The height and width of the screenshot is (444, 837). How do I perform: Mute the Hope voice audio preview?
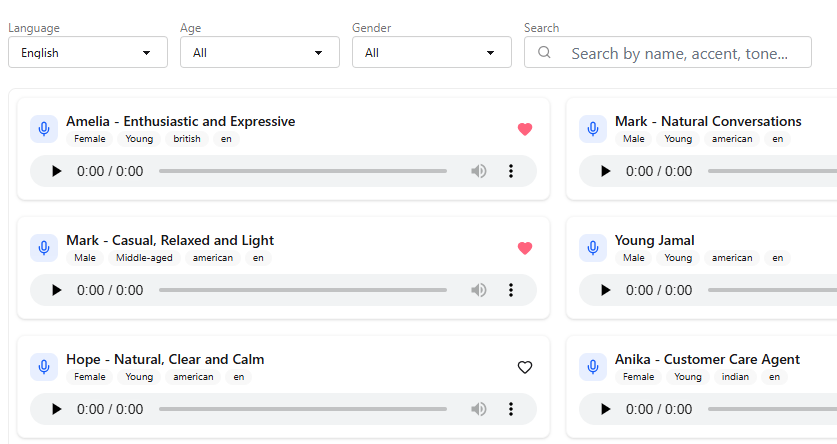tap(479, 409)
